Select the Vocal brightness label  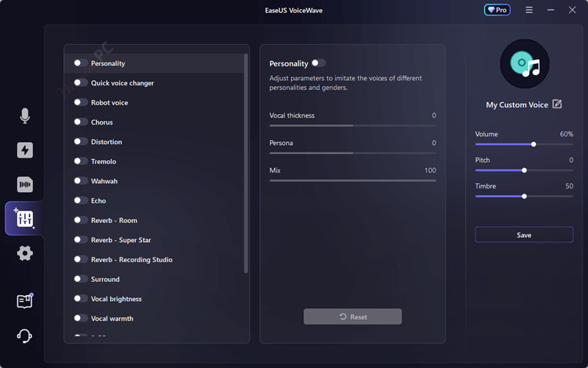click(x=116, y=299)
